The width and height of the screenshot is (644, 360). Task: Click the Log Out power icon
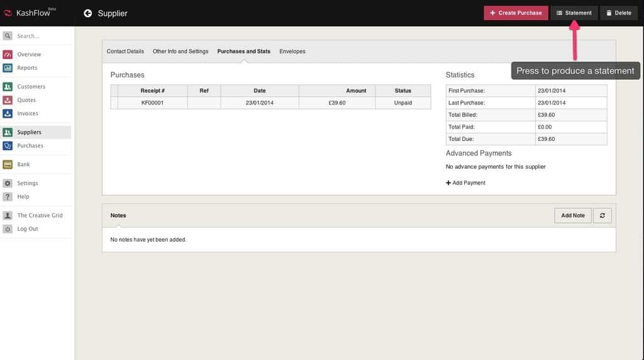coord(8,229)
